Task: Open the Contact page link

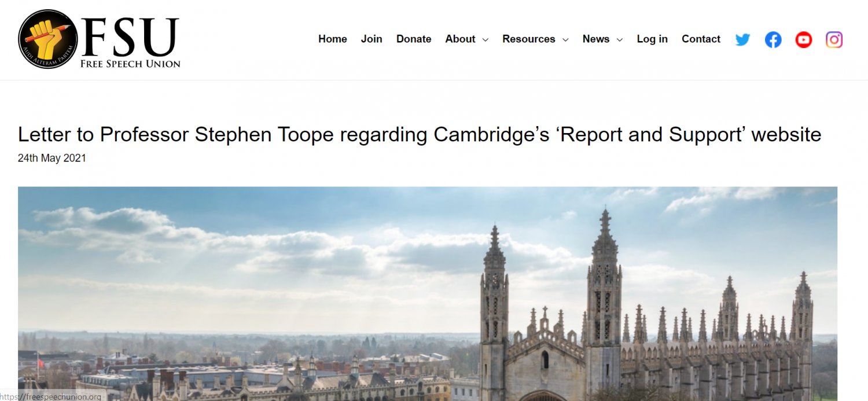Action: click(x=701, y=39)
